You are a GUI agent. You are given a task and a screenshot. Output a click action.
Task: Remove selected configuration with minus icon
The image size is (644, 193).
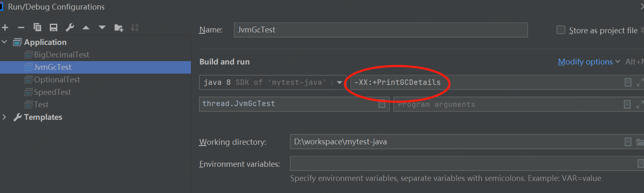pyautogui.click(x=21, y=27)
